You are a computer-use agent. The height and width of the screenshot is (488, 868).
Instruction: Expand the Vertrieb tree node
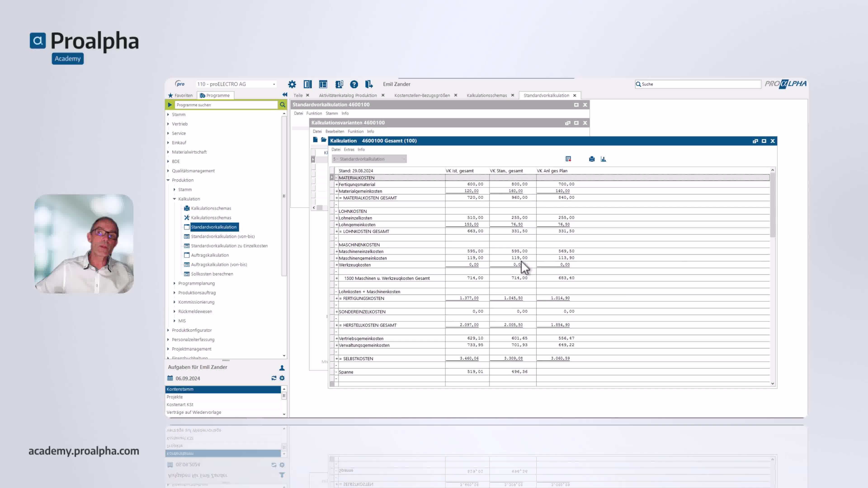[x=168, y=124]
